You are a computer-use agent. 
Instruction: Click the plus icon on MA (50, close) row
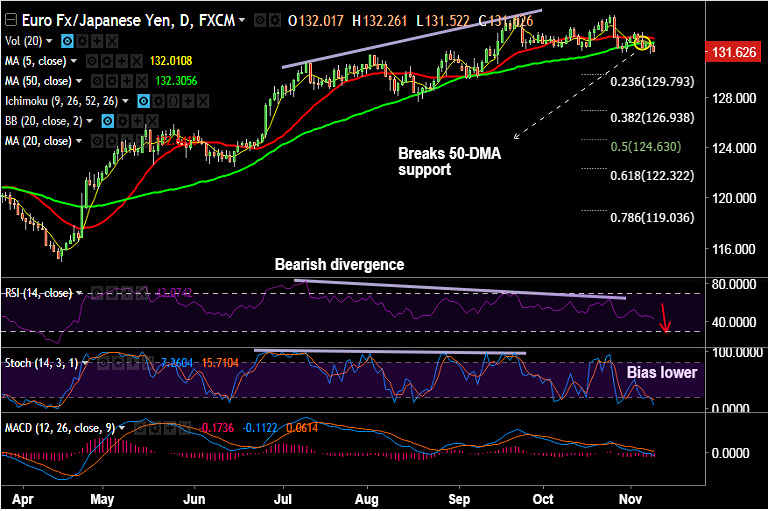click(x=127, y=81)
